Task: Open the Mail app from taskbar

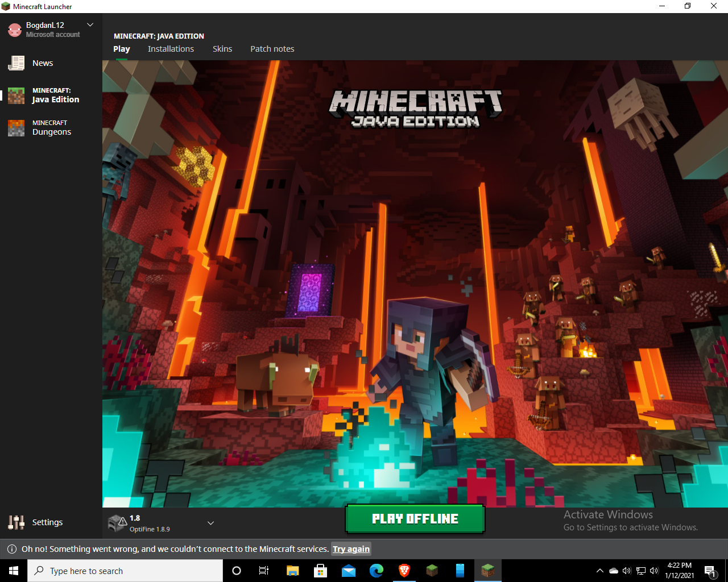Action: click(x=349, y=571)
